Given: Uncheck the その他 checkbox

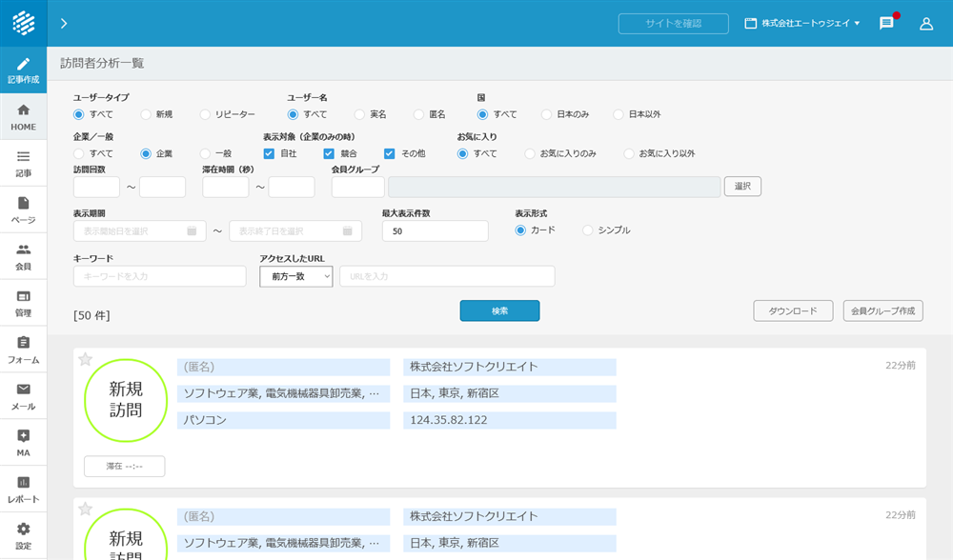Looking at the screenshot, I should [390, 153].
